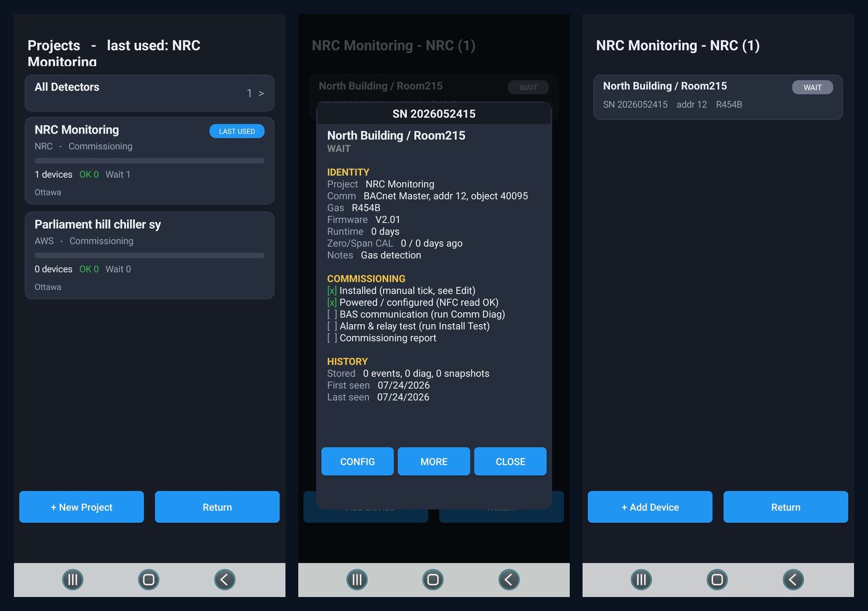Open CONFIG in device dialog
This screenshot has width=868, height=611.
pos(358,461)
